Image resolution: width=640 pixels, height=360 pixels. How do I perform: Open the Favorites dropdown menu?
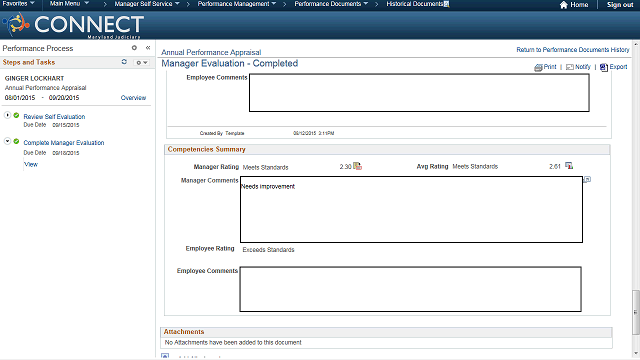[18, 4]
